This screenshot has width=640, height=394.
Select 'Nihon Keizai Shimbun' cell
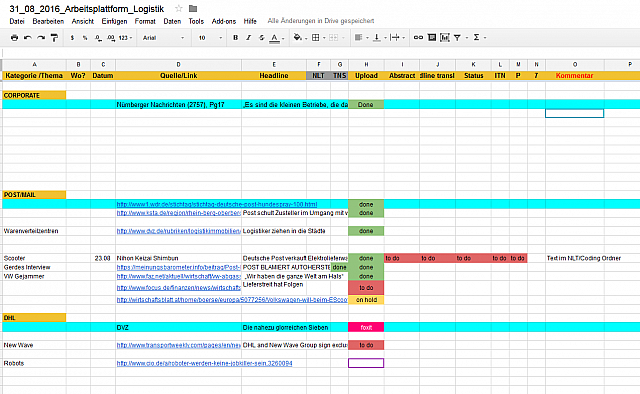pos(178,258)
